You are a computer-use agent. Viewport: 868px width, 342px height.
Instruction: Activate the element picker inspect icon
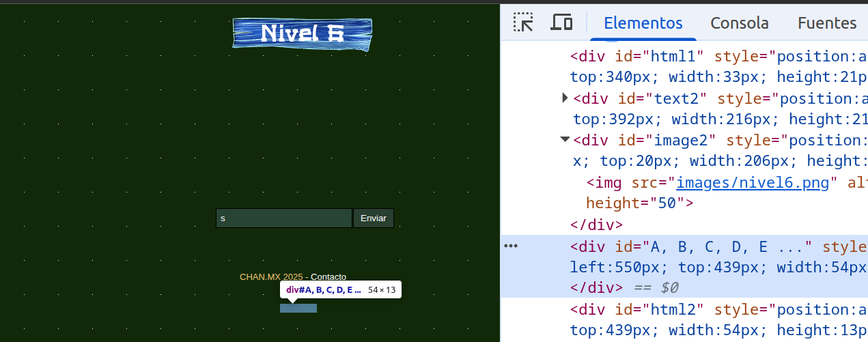[x=523, y=23]
